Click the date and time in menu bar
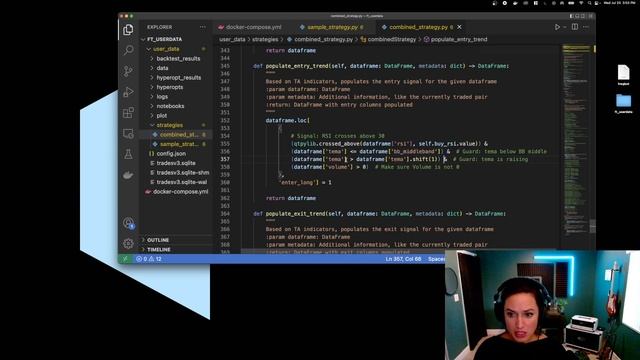The image size is (640, 360). coord(620,3)
